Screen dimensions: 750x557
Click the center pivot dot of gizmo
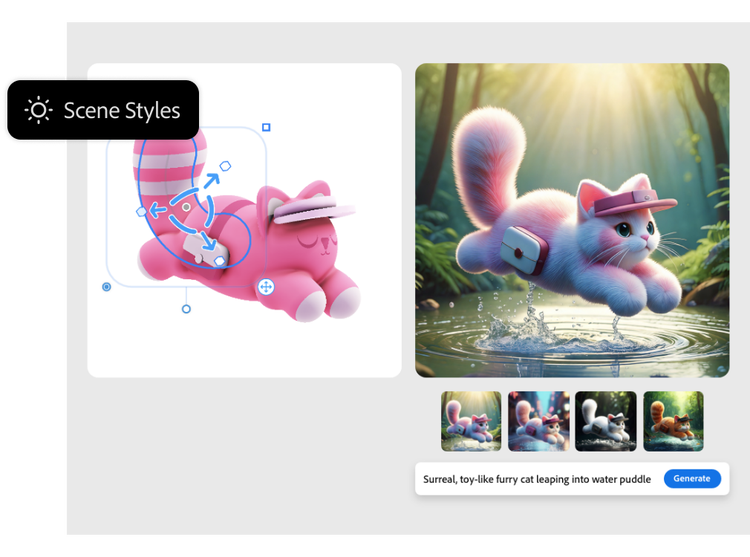186,207
